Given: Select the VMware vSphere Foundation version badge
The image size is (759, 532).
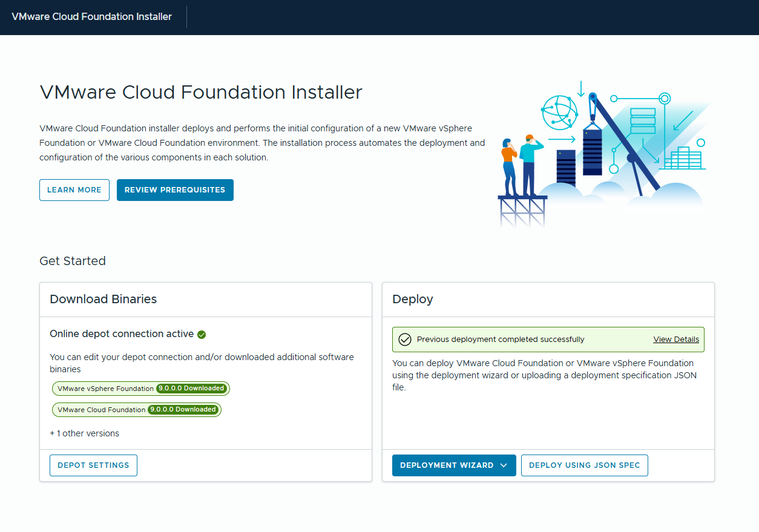Looking at the screenshot, I should pyautogui.click(x=141, y=389).
